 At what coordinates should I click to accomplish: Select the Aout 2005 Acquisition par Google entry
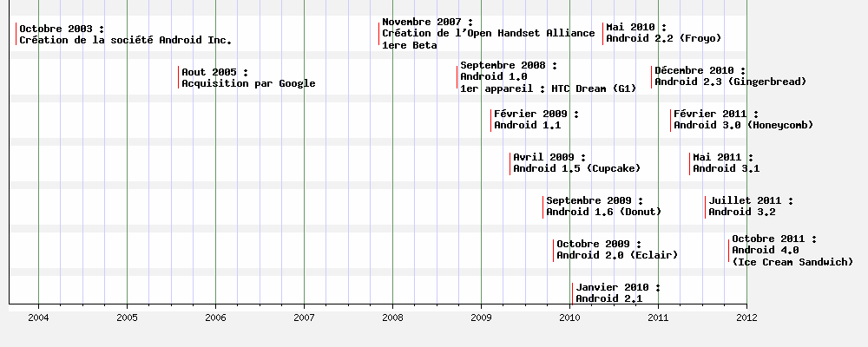tap(247, 77)
